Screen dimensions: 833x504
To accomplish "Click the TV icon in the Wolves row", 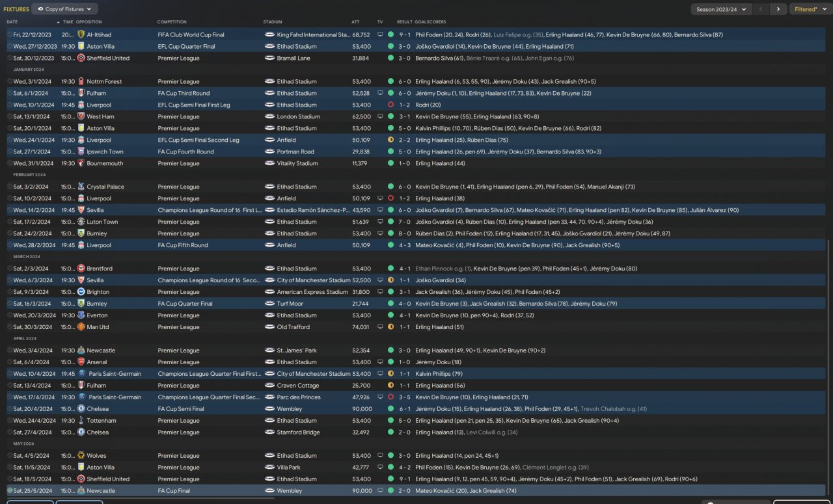I will tap(381, 456).
